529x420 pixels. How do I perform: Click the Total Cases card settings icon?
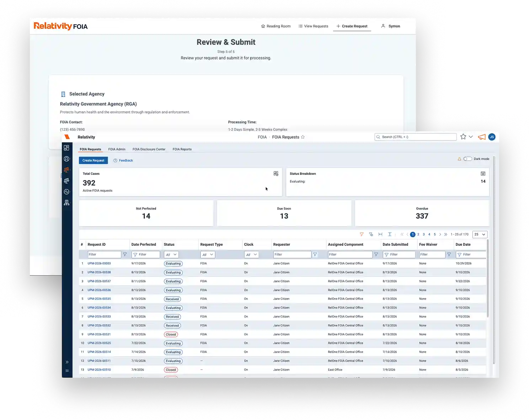(276, 174)
